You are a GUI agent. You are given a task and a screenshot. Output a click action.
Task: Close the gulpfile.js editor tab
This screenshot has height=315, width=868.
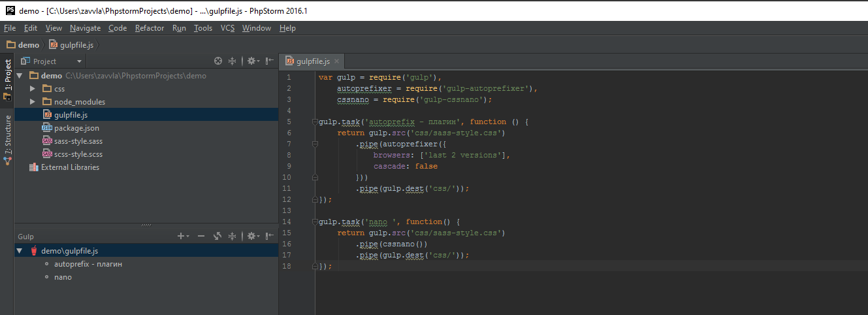(x=337, y=61)
